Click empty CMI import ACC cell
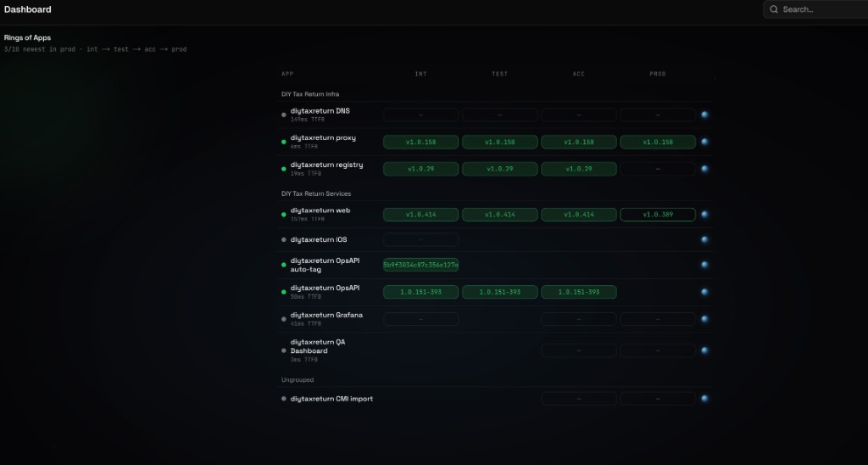The width and height of the screenshot is (868, 465). pos(578,399)
